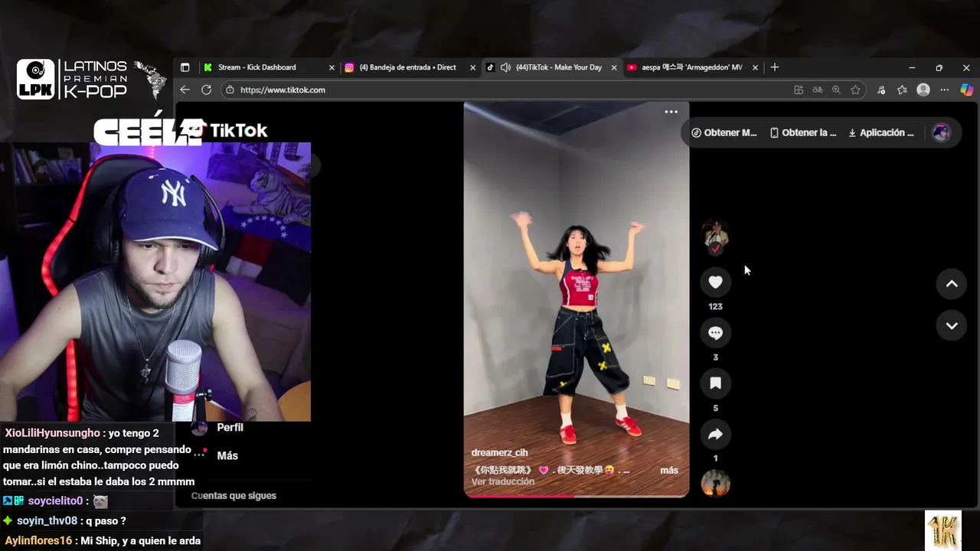Click the video progress bar
The height and width of the screenshot is (551, 980).
[577, 496]
